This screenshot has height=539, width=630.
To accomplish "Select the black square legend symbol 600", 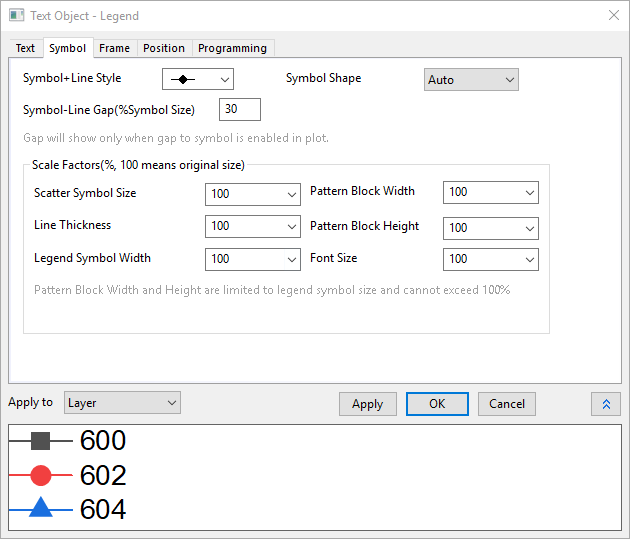I will 41,441.
